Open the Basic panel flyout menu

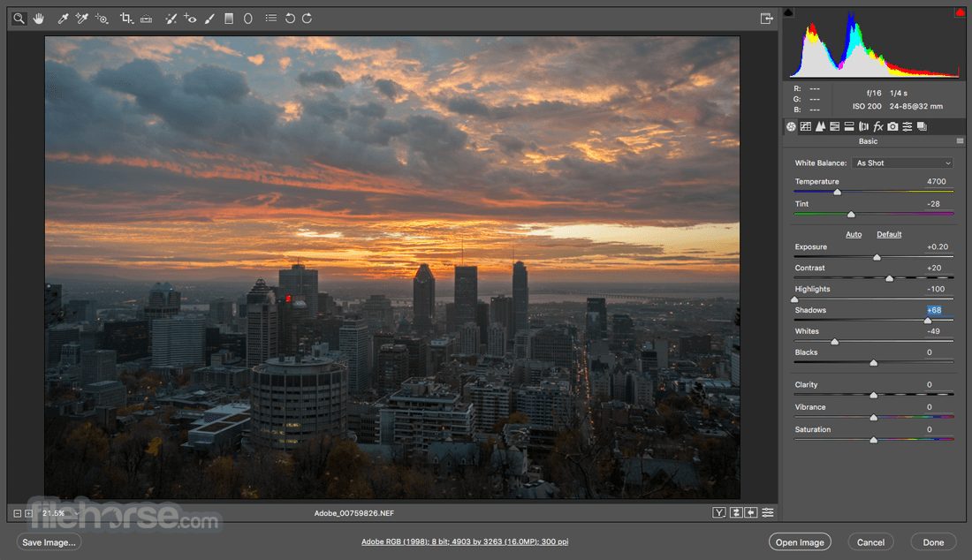958,140
